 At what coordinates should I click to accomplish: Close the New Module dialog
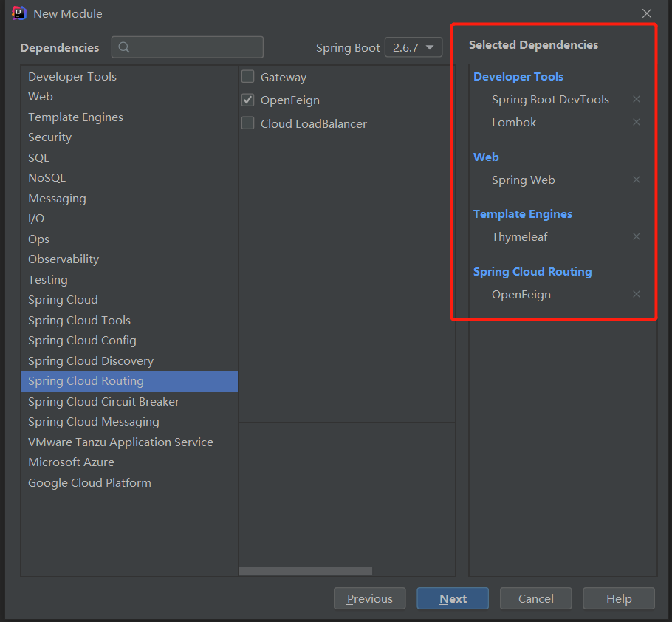coord(647,13)
